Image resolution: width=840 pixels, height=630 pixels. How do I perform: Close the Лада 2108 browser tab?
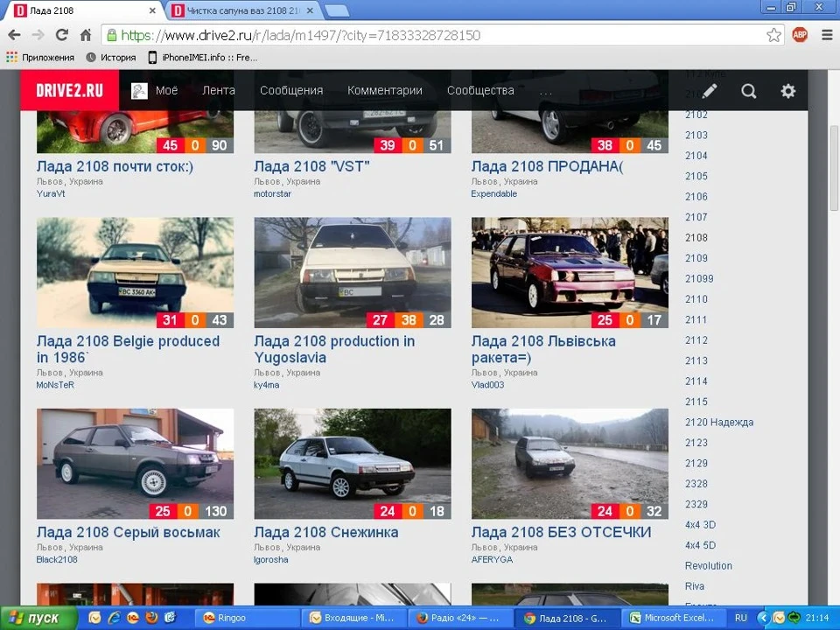152,10
